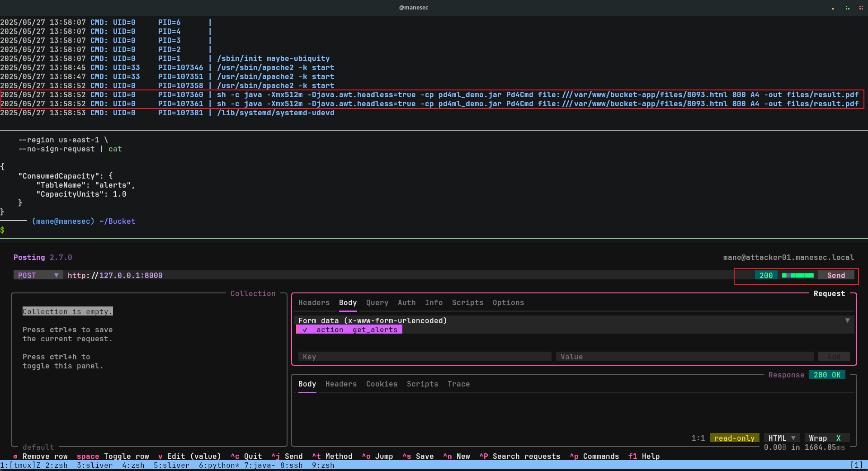Select tmux window 9:zsh
Viewport: 868px width, 471px height.
[x=323, y=465]
